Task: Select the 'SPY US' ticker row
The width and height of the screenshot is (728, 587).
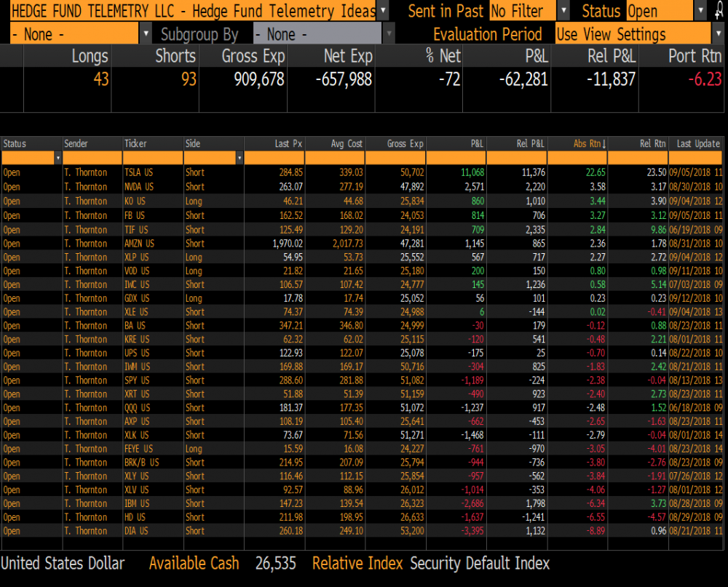Action: coord(362,380)
